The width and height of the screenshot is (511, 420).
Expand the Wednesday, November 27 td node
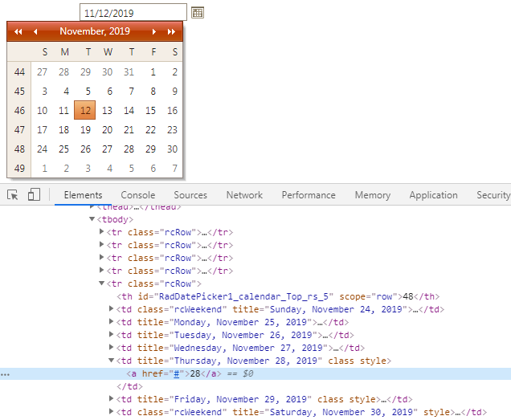(x=111, y=347)
